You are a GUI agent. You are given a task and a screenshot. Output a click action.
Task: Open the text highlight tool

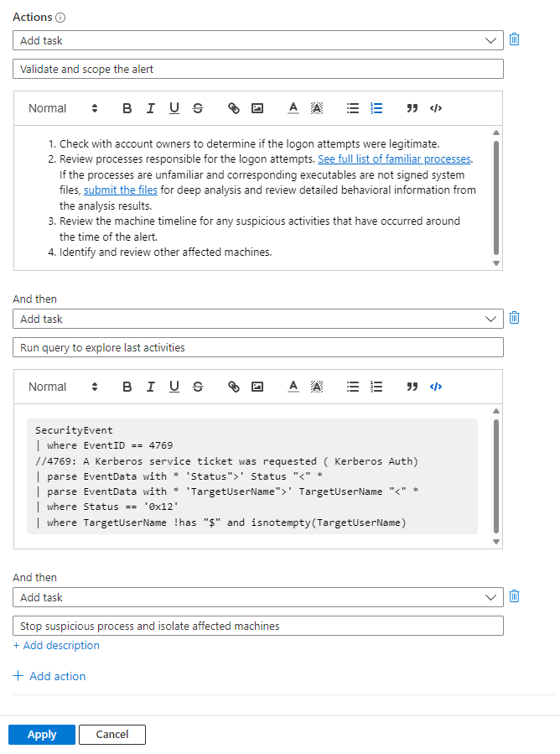[315, 107]
